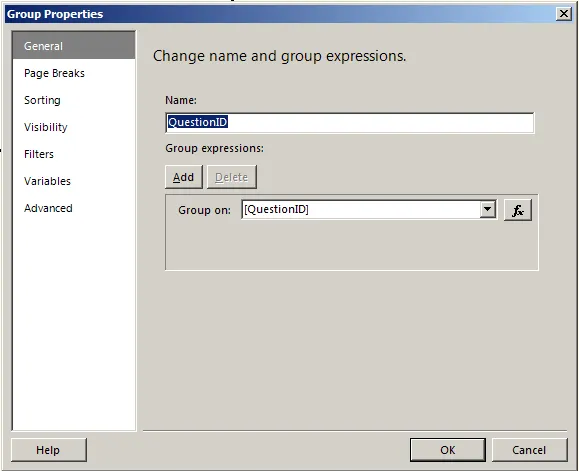Open Help for group properties
The image size is (579, 471).
(x=49, y=450)
